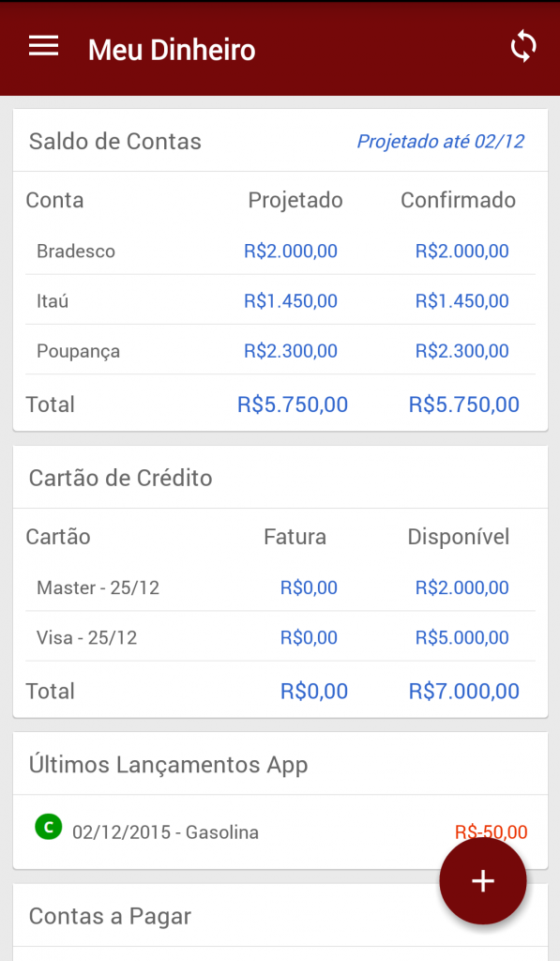560x961 pixels.
Task: Click the Total projected value R$5.750,00
Action: (x=291, y=404)
